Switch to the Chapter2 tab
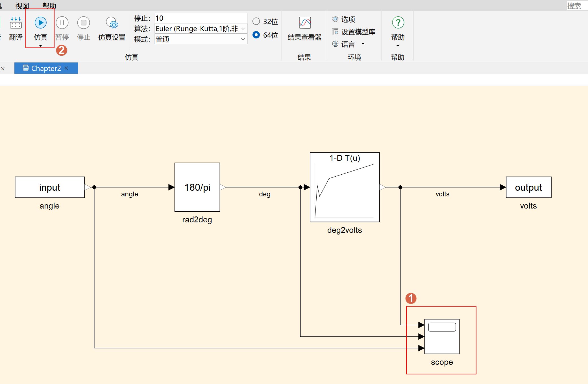Image resolution: width=588 pixels, height=384 pixels. pos(46,68)
